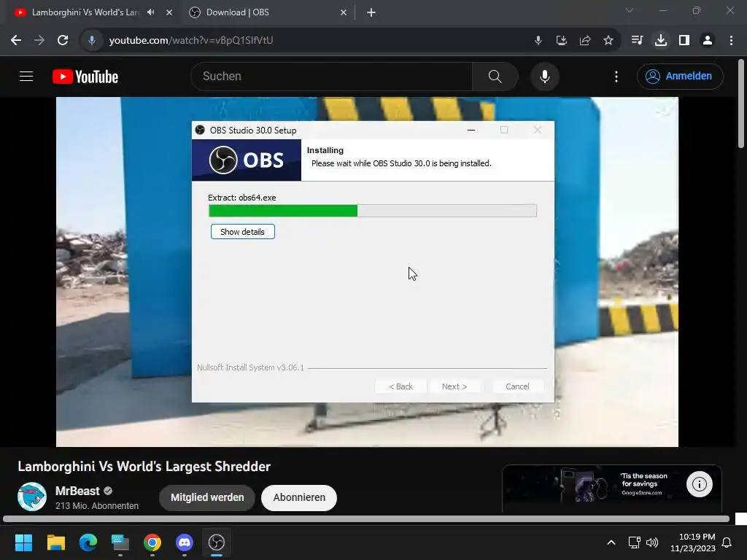The image size is (747, 560).
Task: Open the Google Store ad banner
Action: (x=612, y=488)
